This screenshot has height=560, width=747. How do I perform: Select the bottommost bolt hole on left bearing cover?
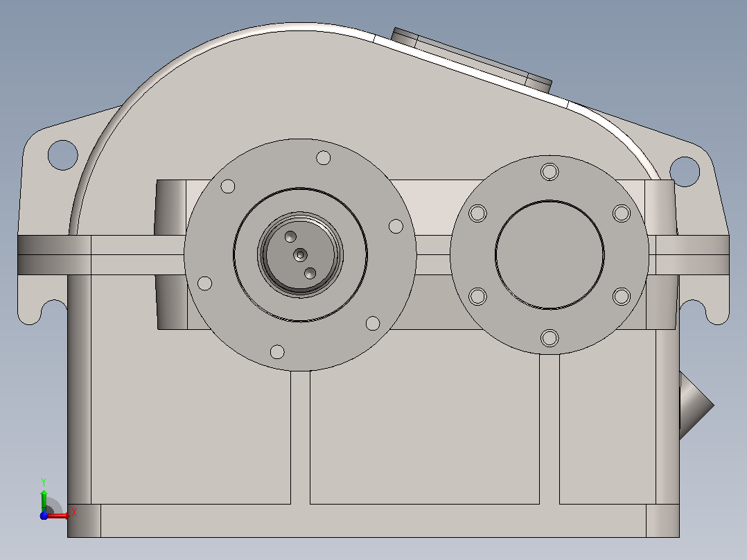tap(277, 352)
